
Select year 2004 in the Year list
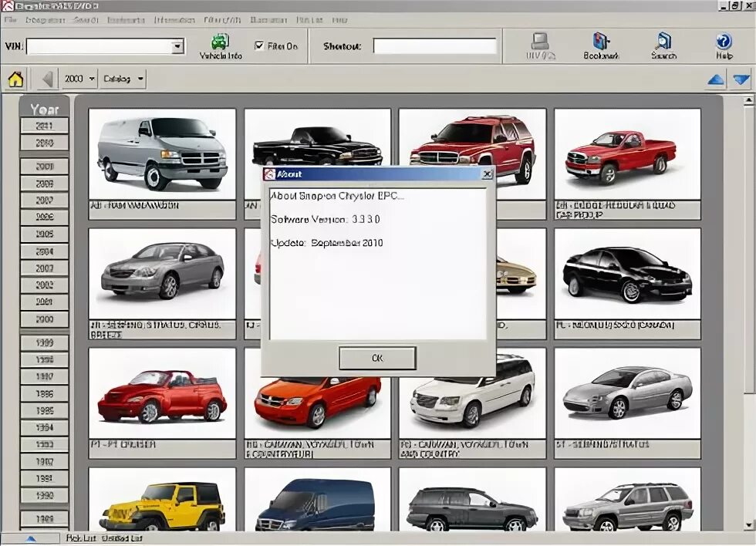[45, 251]
